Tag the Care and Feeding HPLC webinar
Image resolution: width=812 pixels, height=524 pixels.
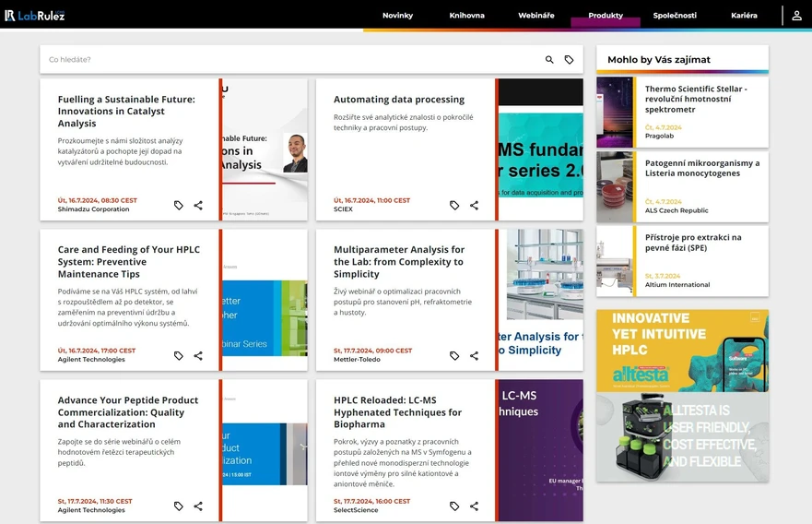pos(179,355)
